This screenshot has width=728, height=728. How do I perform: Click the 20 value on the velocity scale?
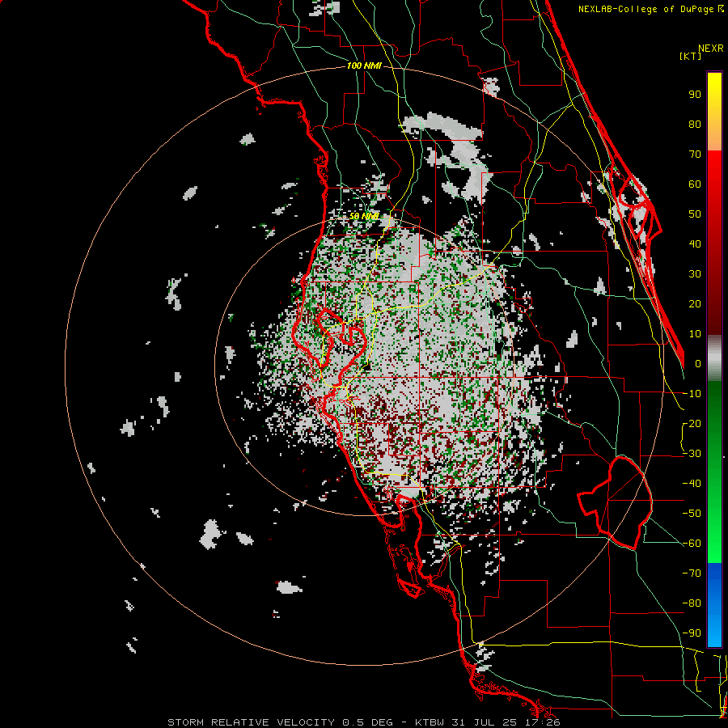click(x=695, y=304)
